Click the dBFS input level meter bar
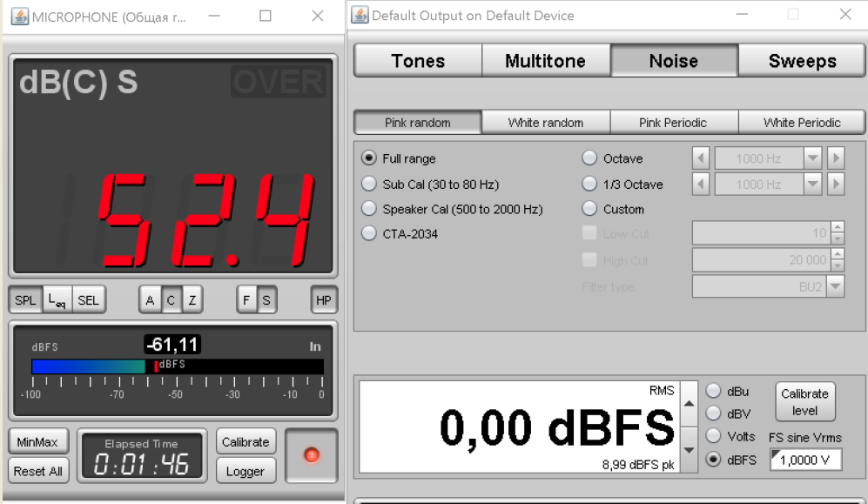Screen dimensions: 868x504 (178, 366)
